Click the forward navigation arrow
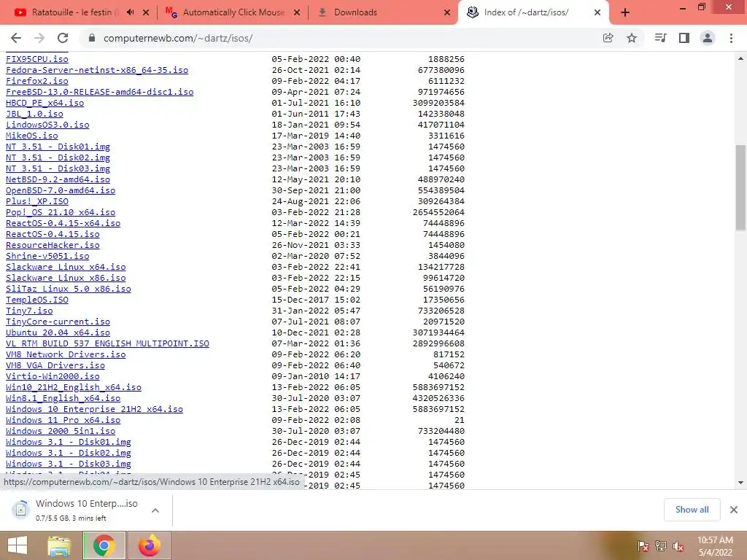 click(39, 38)
